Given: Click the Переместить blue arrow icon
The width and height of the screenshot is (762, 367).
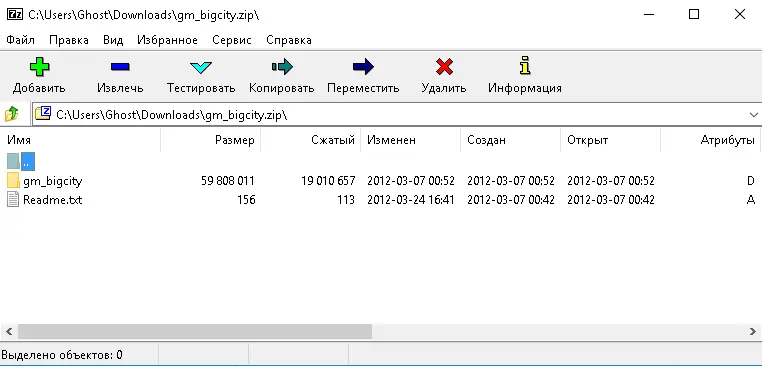Looking at the screenshot, I should (x=363, y=67).
